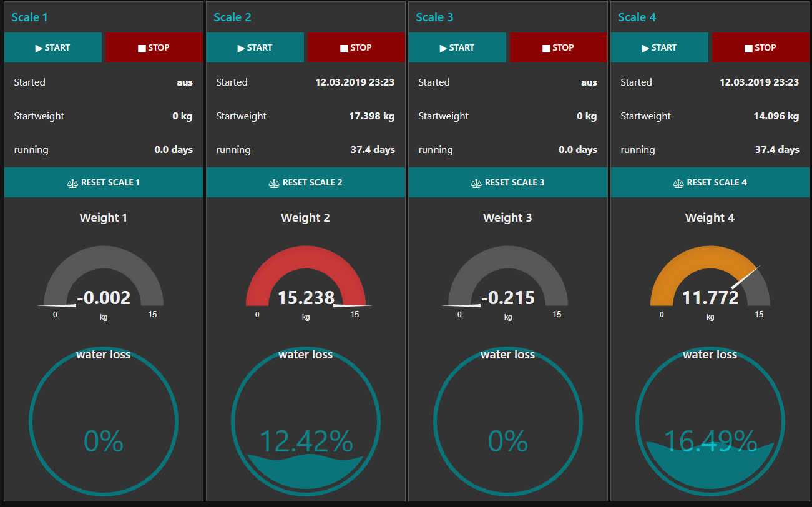812x507 pixels.
Task: Click the stop square icon in Scale 3
Action: [546, 48]
